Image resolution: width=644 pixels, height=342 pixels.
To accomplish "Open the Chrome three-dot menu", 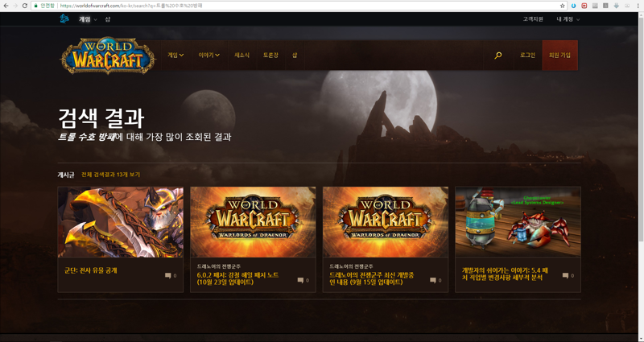I will (638, 6).
